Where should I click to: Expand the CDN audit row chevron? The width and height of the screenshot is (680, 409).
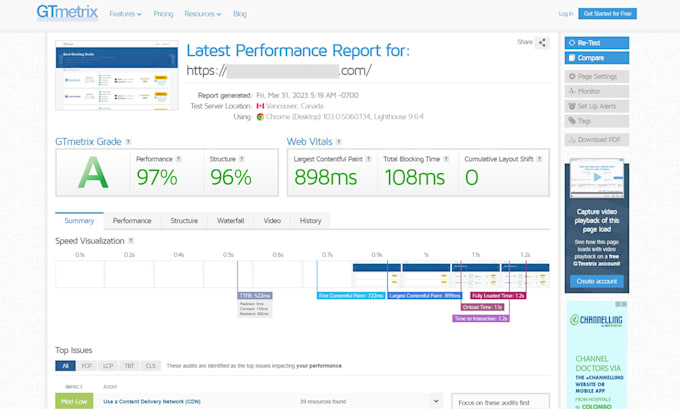(436, 401)
